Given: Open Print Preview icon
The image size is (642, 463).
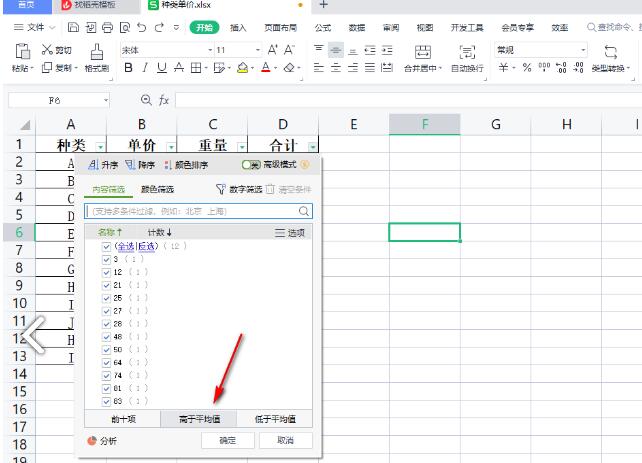Looking at the screenshot, I should click(124, 27).
